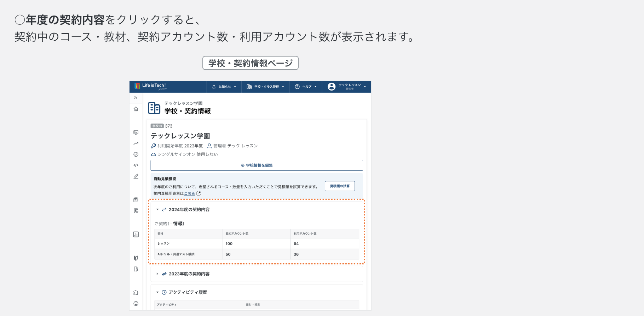Image resolution: width=644 pixels, height=316 pixels.
Task: Click the 見積額の試算 button
Action: pos(340,186)
